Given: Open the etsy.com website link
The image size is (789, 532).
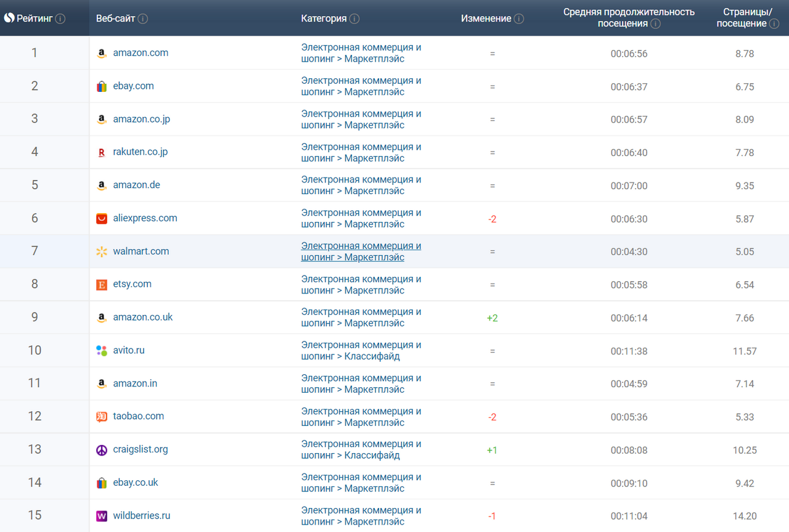Looking at the screenshot, I should coord(132,284).
